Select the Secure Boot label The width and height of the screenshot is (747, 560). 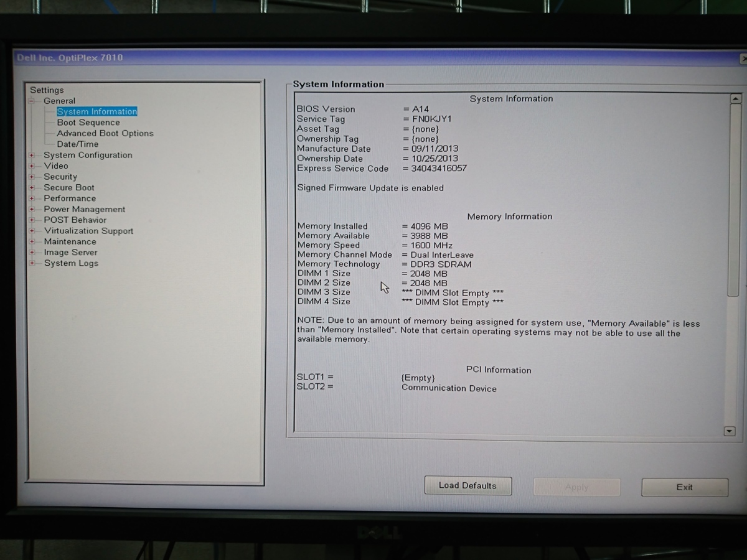pyautogui.click(x=69, y=187)
